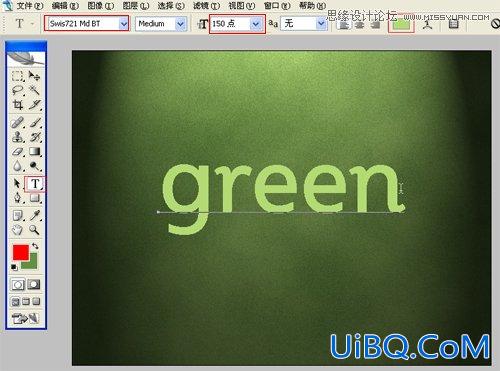The width and height of the screenshot is (500, 371).
Task: Open the 滤镜 (Filter) menu
Action: tap(207, 6)
